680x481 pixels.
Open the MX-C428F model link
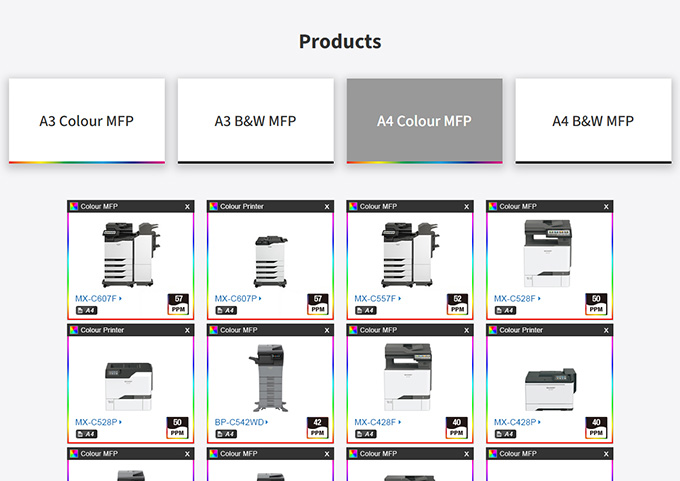point(376,422)
